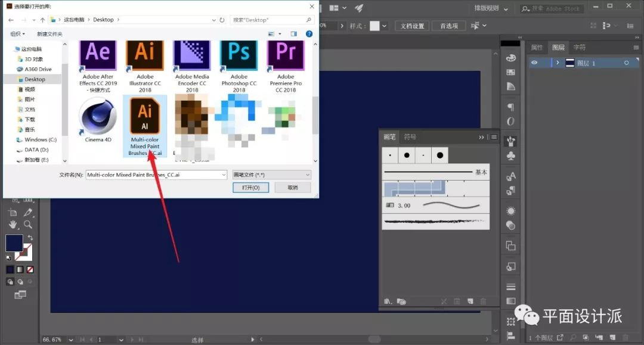Viewport: 644px width, 345px height.
Task: Switch the paint mode to Gradient
Action: 20,269
